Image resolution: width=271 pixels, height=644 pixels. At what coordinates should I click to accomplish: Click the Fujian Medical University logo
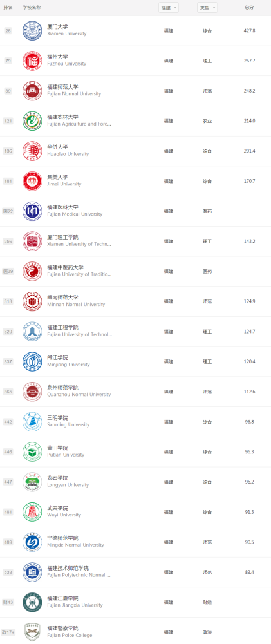pyautogui.click(x=32, y=211)
